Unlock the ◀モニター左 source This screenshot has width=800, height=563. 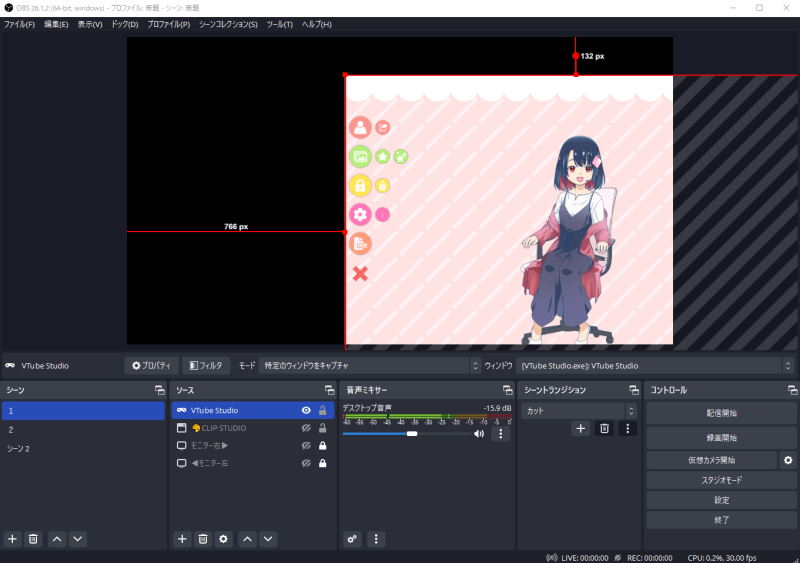(x=322, y=463)
